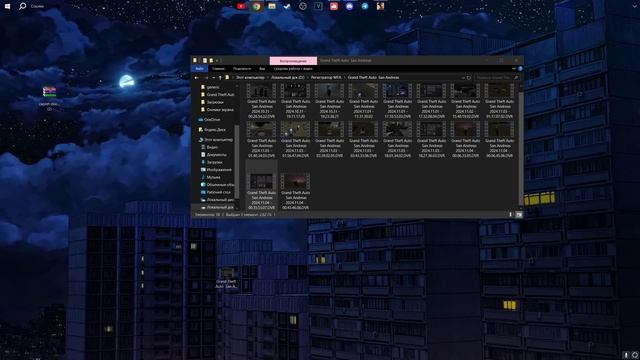Select video 2024.11.04 - 00.43.46.06.DVR
The height and width of the screenshot is (360, 640).
click(x=296, y=191)
